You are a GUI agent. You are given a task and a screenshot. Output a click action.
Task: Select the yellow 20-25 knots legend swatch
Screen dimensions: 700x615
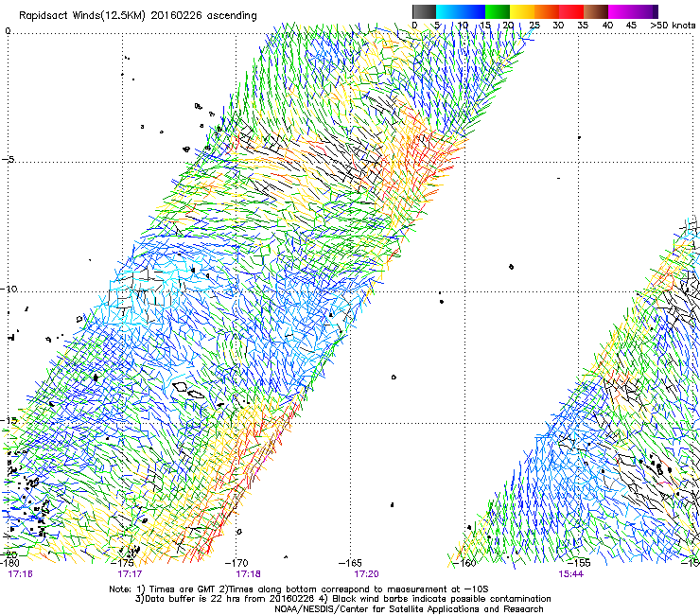coord(522,11)
